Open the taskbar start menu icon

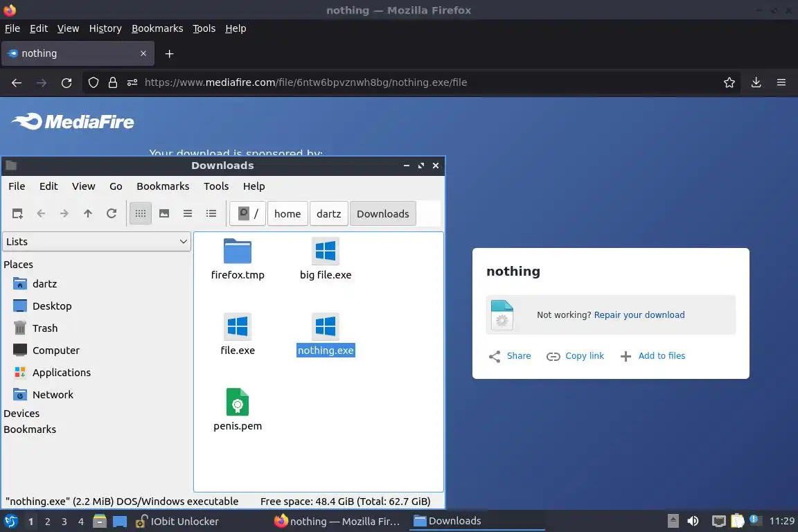coord(10,522)
